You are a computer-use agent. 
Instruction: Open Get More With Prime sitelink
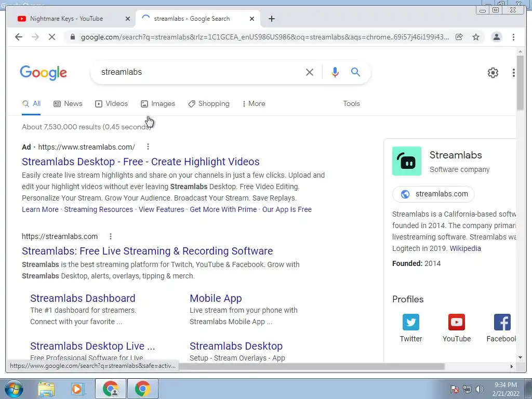[223, 210]
